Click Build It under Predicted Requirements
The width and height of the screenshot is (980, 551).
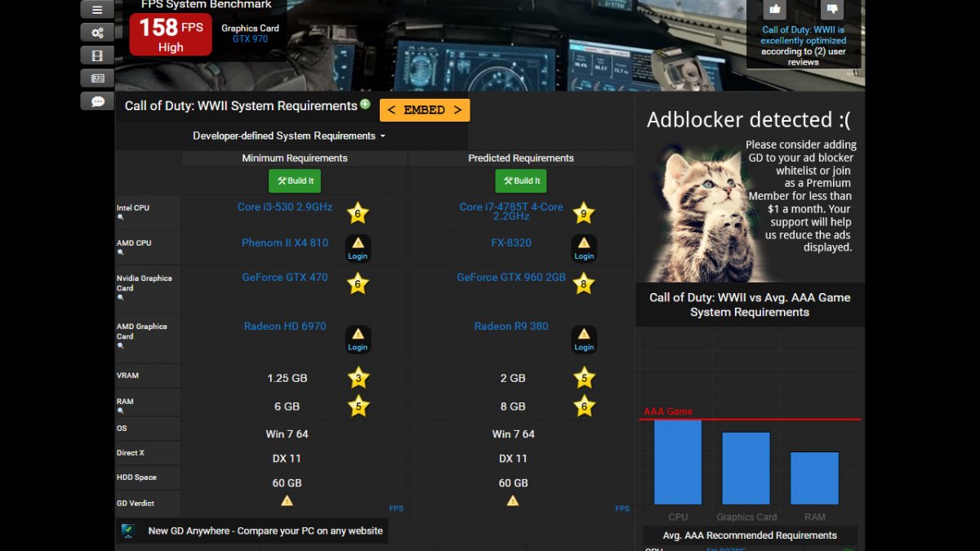tap(521, 181)
